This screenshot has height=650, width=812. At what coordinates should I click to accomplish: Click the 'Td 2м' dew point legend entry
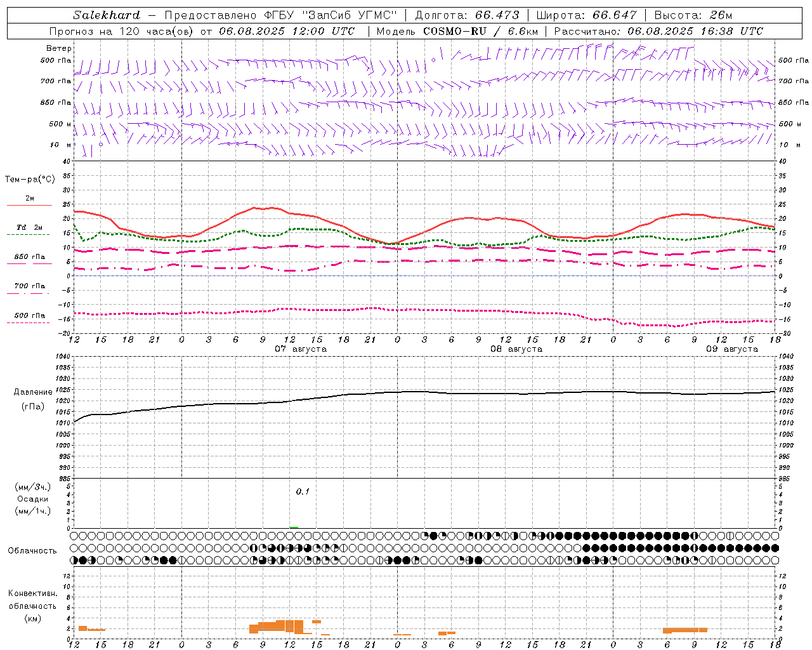coord(30,227)
